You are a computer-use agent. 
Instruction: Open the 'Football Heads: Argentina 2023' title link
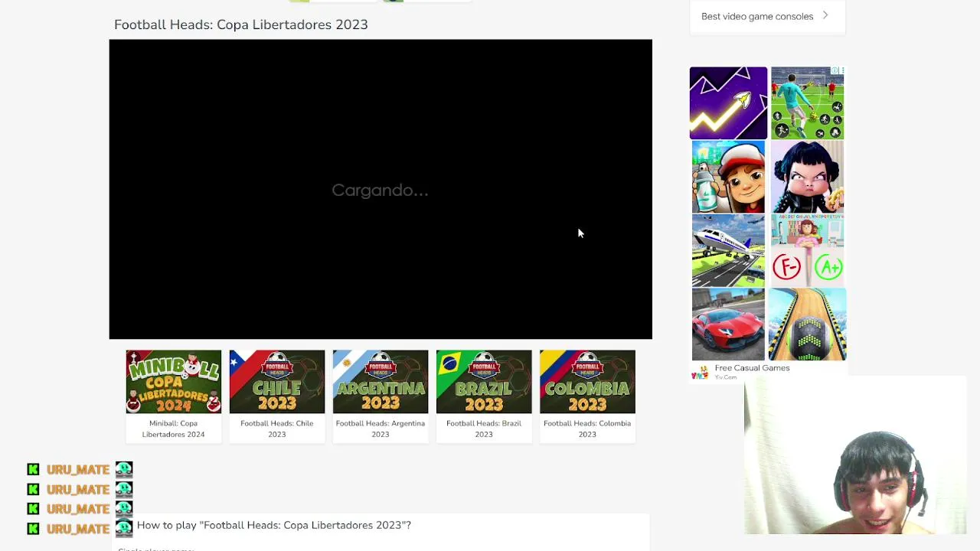click(x=380, y=429)
